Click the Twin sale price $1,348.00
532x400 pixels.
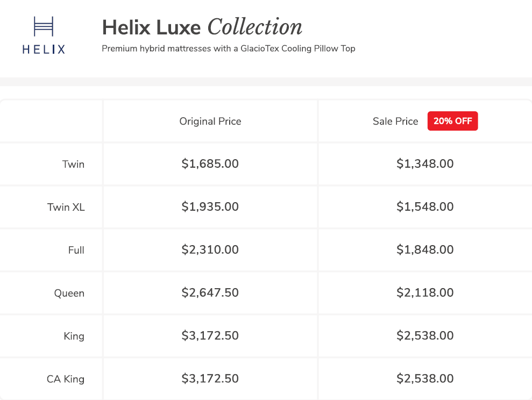click(425, 164)
